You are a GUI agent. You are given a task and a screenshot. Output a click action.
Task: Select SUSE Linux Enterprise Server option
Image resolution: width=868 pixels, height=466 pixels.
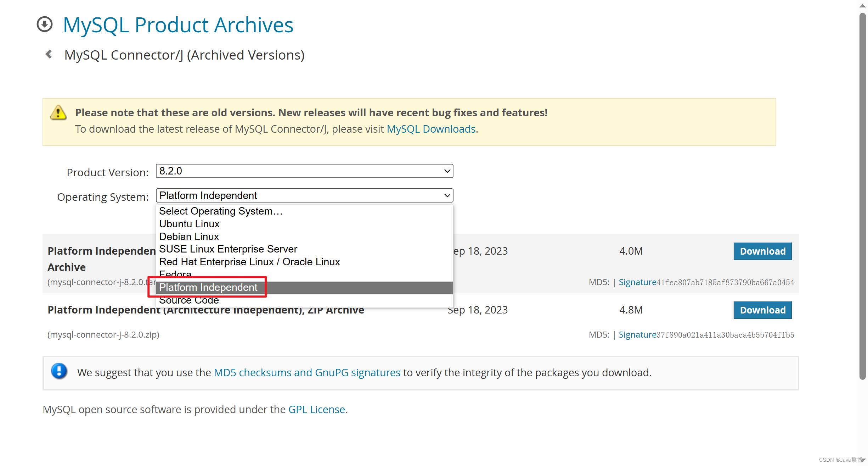[x=228, y=249]
